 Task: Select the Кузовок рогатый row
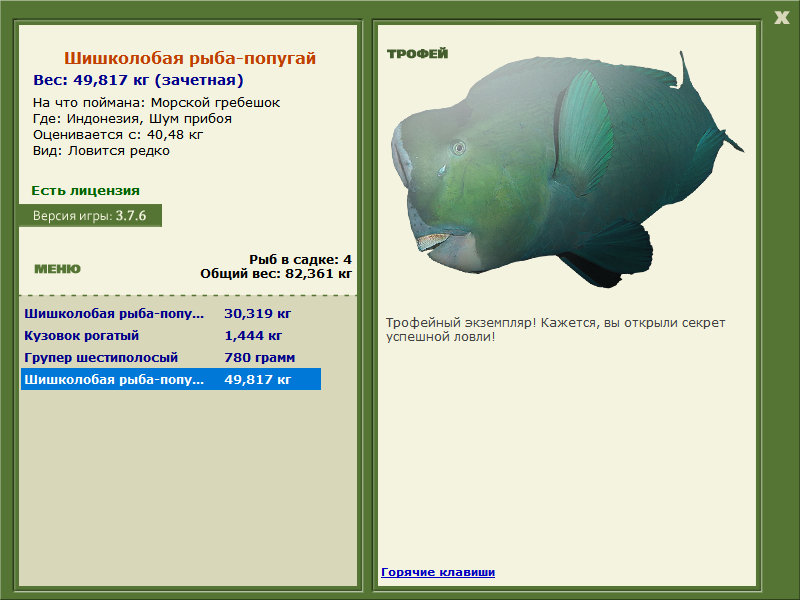click(x=171, y=336)
